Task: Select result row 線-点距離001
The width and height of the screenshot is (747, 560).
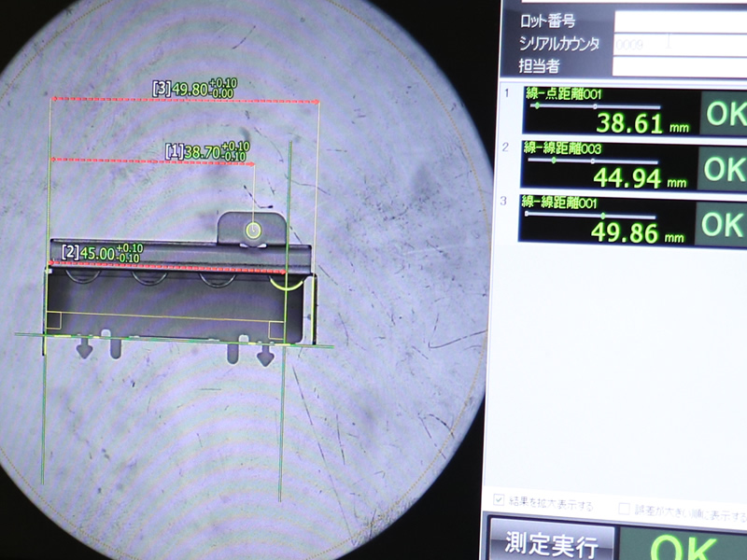Action: [x=635, y=111]
